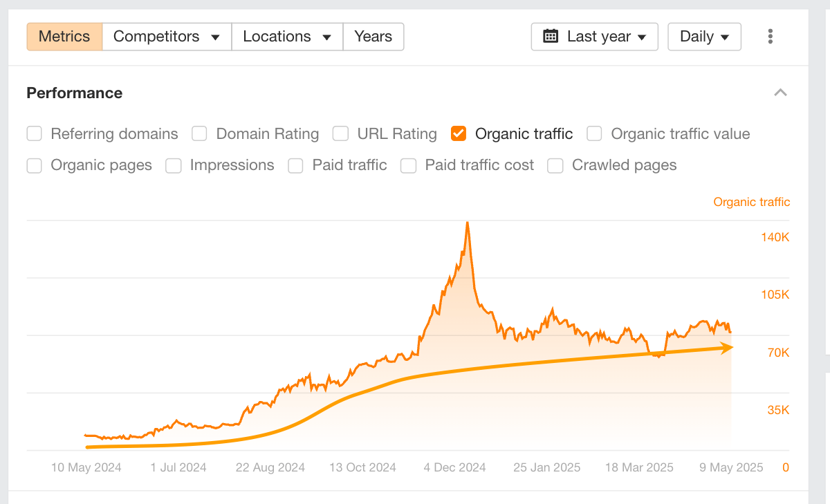Expand the Daily interval dropdown
830x504 pixels.
[x=704, y=37]
